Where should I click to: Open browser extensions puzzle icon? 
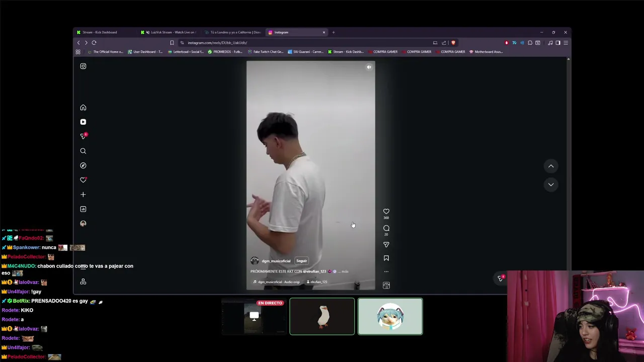[530, 43]
